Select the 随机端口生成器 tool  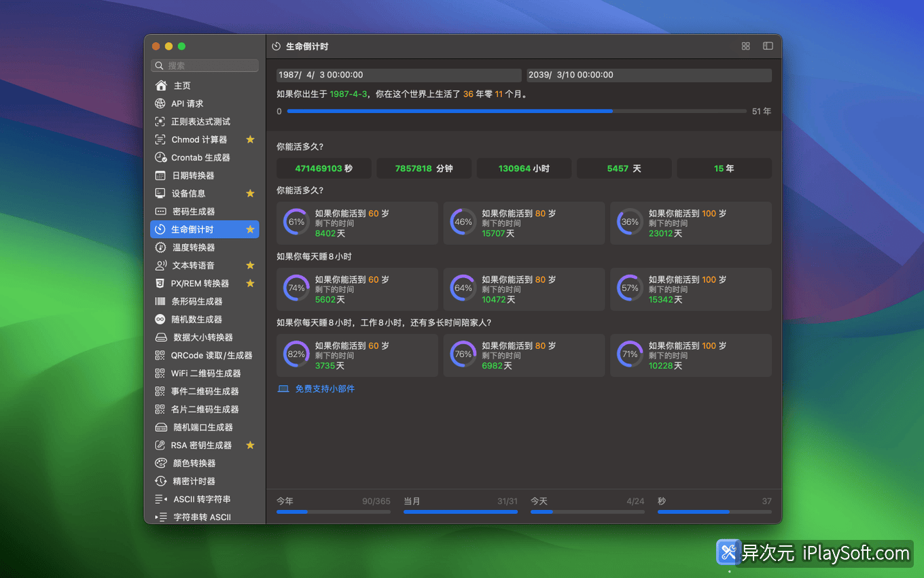[202, 427]
